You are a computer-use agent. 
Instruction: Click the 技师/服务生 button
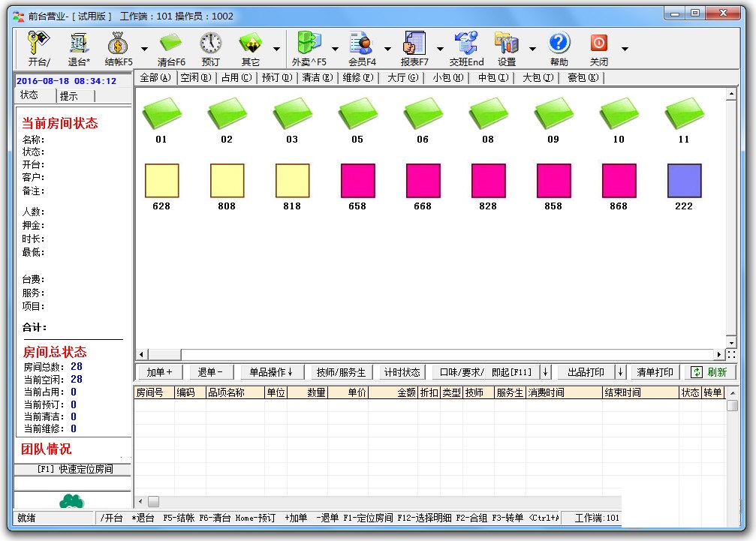[341, 372]
